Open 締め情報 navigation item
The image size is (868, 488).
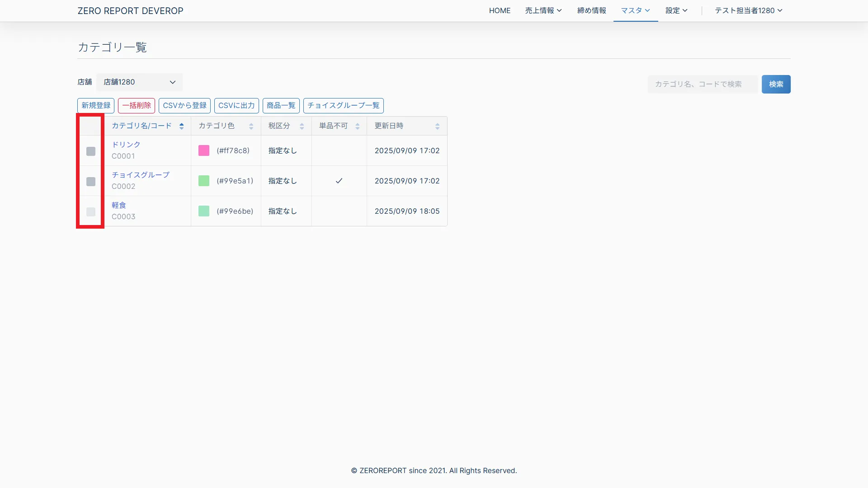tap(591, 10)
